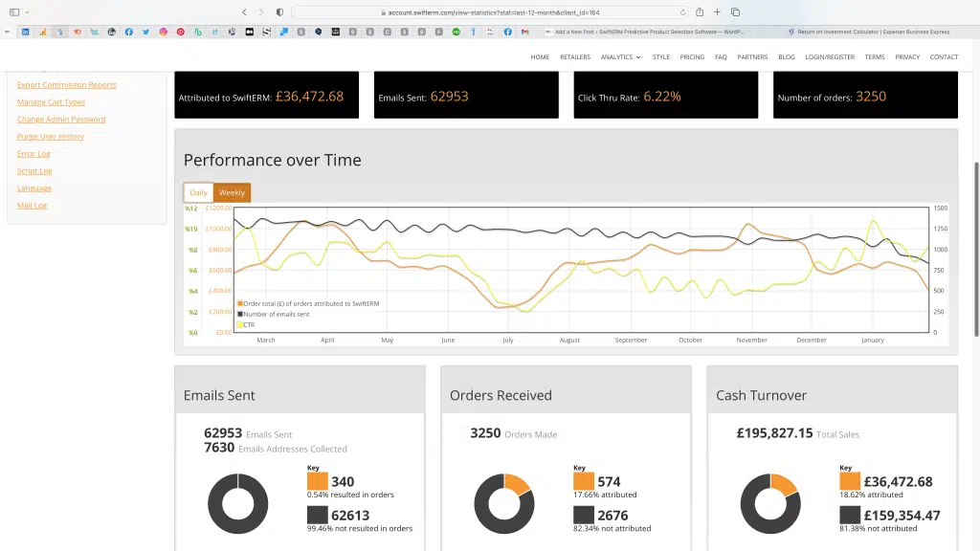Click the 'Emails Sent: 62953' tile
980x551 pixels.
pos(466,95)
